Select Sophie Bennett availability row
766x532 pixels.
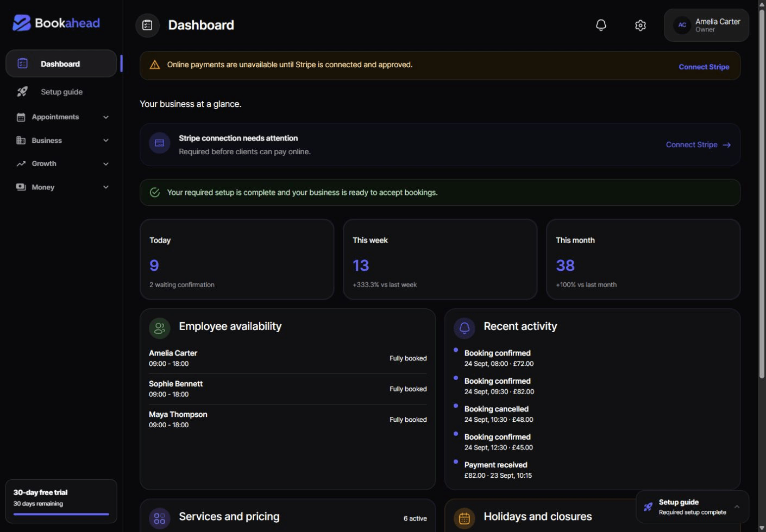tap(288, 389)
